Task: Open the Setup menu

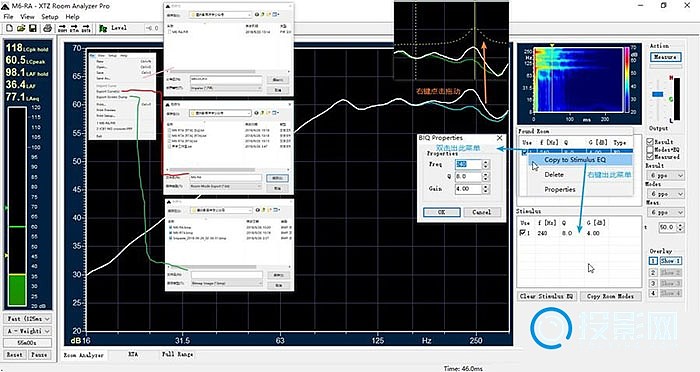Action: 50,17
